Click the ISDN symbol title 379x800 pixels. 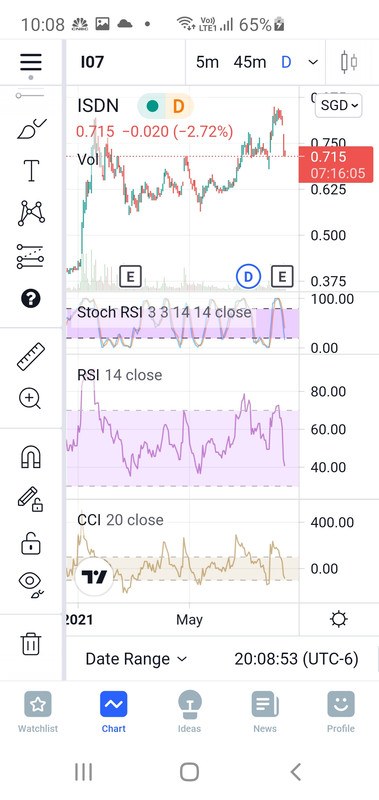click(x=98, y=106)
